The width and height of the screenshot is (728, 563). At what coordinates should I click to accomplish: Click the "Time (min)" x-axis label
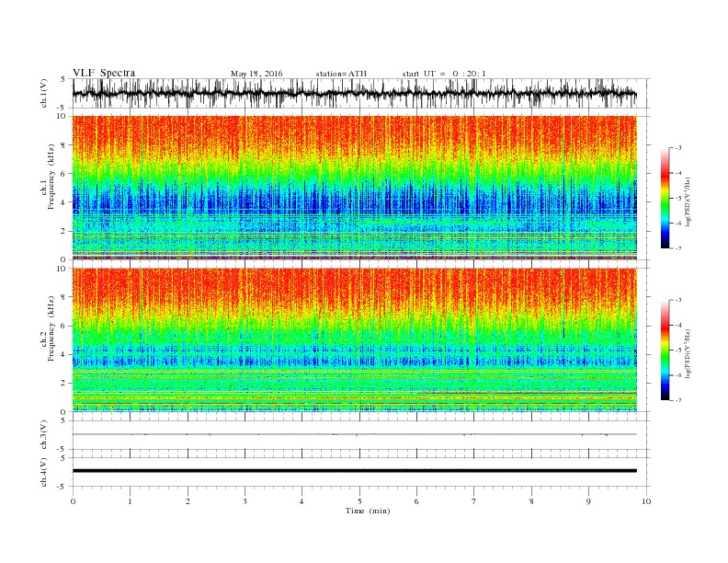pos(368,511)
